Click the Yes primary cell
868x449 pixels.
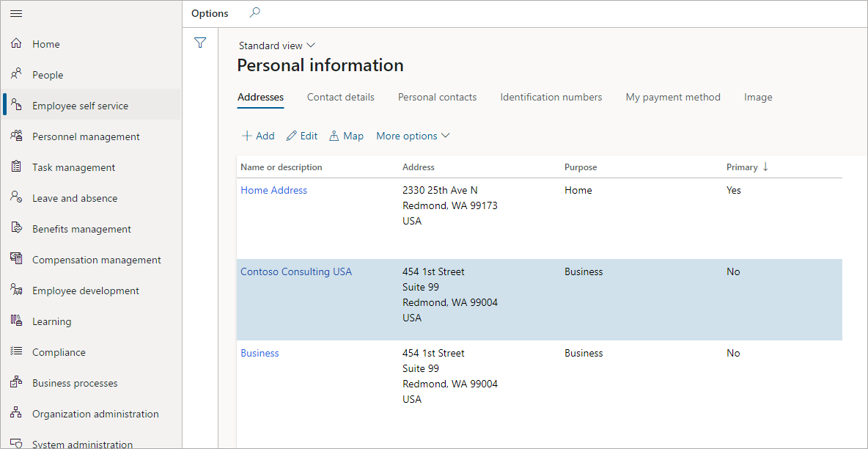(x=734, y=190)
